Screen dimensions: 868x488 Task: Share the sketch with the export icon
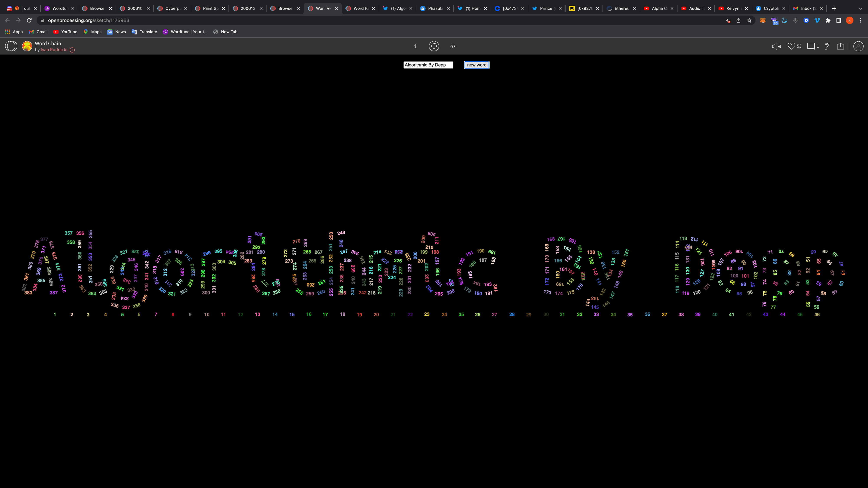840,46
